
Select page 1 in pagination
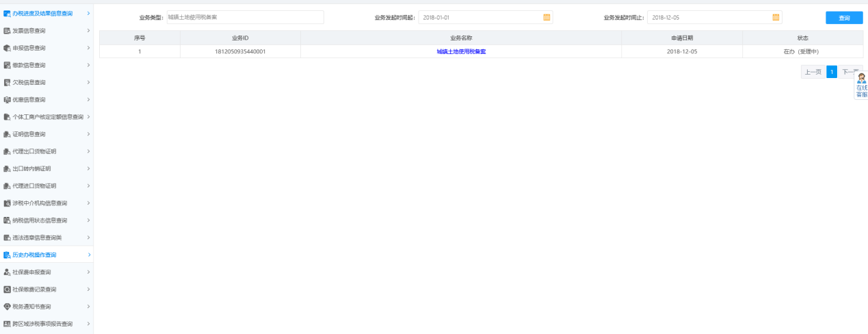(832, 72)
